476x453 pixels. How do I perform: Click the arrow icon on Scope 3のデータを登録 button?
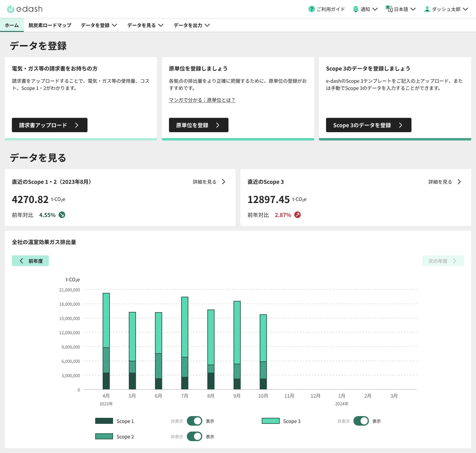[x=401, y=125]
